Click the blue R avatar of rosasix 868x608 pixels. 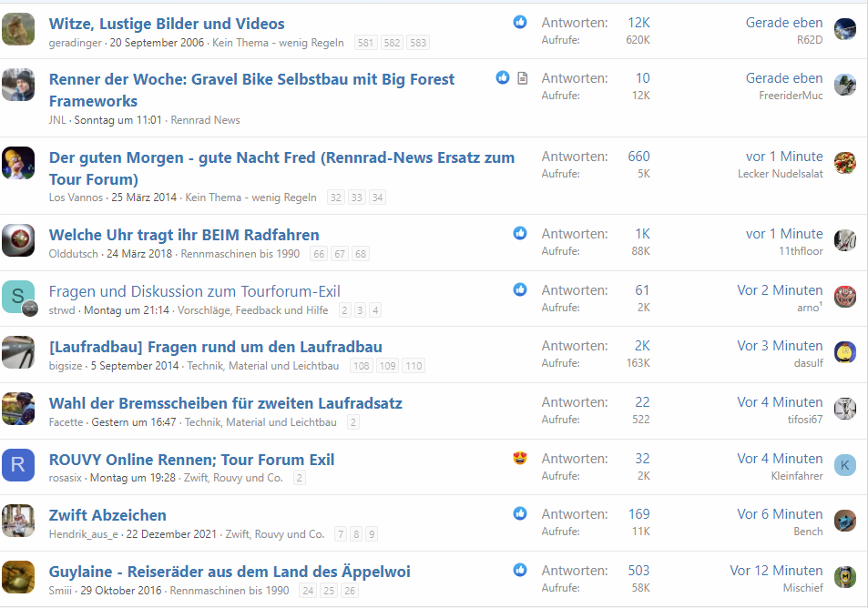[x=18, y=464]
